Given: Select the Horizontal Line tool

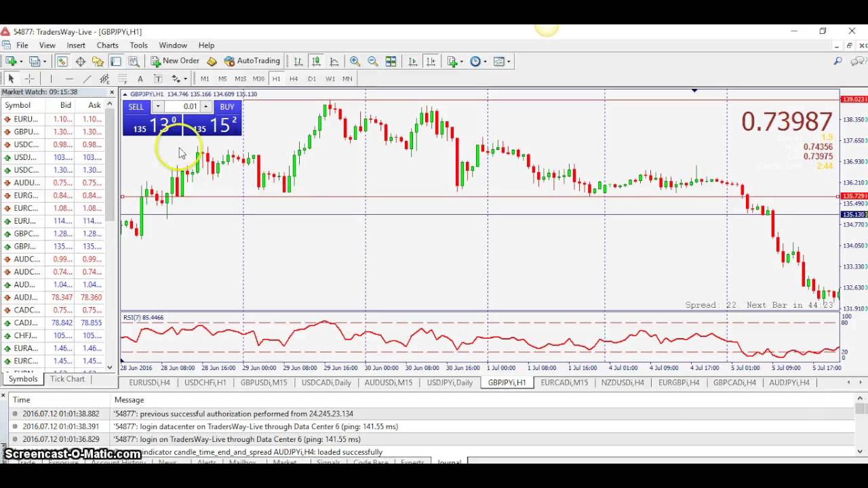Looking at the screenshot, I should 68,79.
